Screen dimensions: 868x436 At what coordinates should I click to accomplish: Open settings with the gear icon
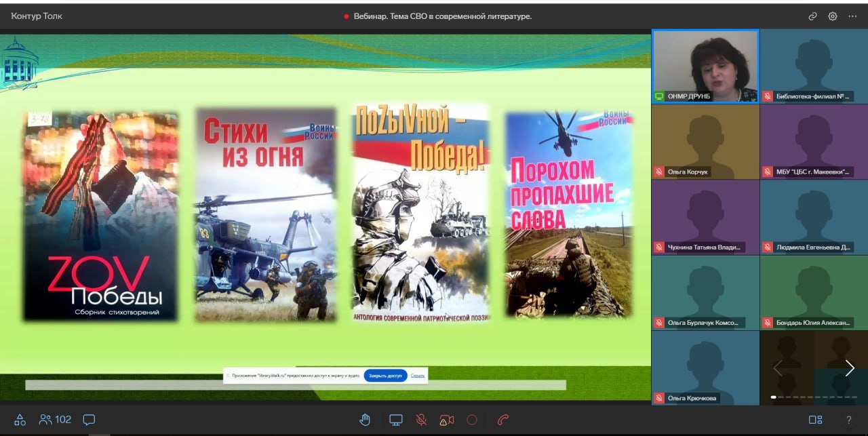[833, 16]
